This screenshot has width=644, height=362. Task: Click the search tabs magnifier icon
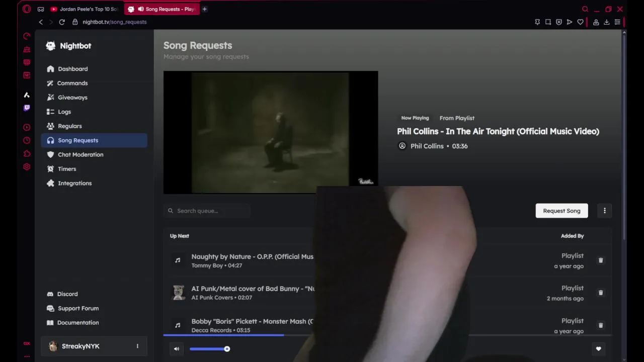[585, 9]
